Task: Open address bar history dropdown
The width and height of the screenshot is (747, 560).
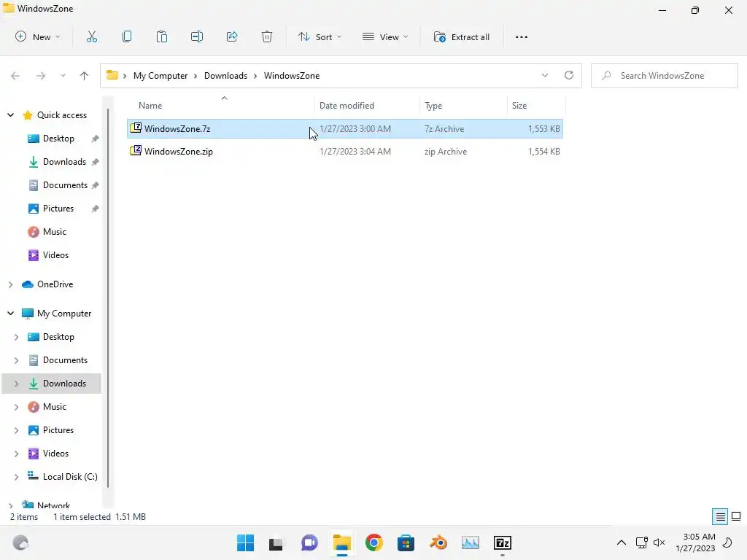Action: [x=544, y=75]
